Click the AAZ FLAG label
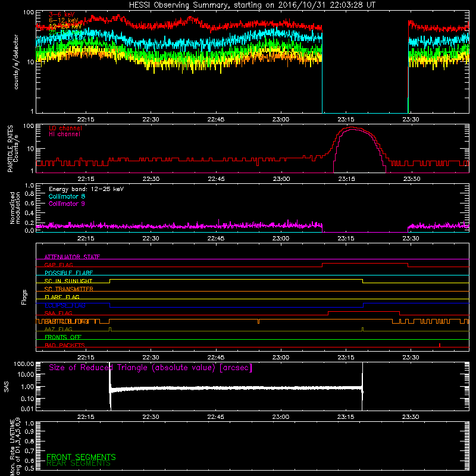476x476 pixels. point(58,329)
